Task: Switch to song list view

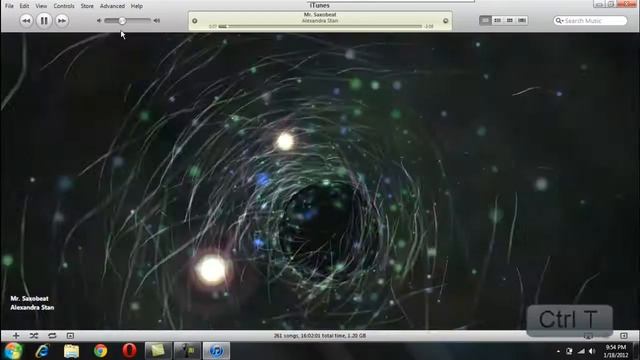Action: [x=485, y=20]
